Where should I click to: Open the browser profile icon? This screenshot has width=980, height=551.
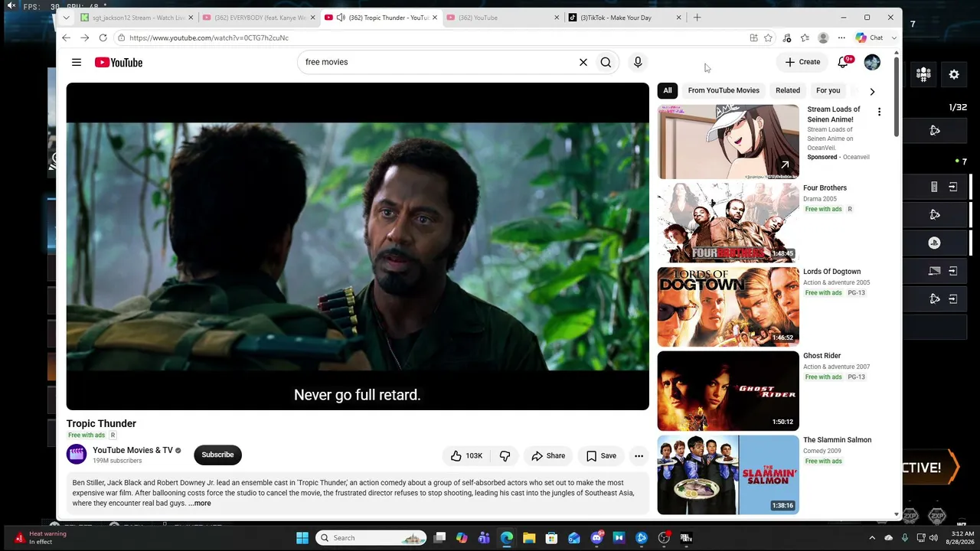pyautogui.click(x=823, y=37)
